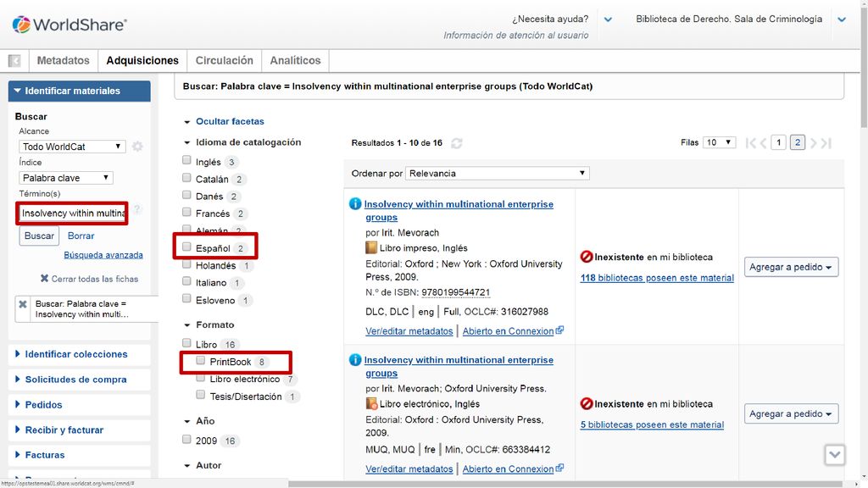Viewport: 868px width, 488px height.
Task: Open Agregar a pedido for first result
Action: [x=791, y=267]
